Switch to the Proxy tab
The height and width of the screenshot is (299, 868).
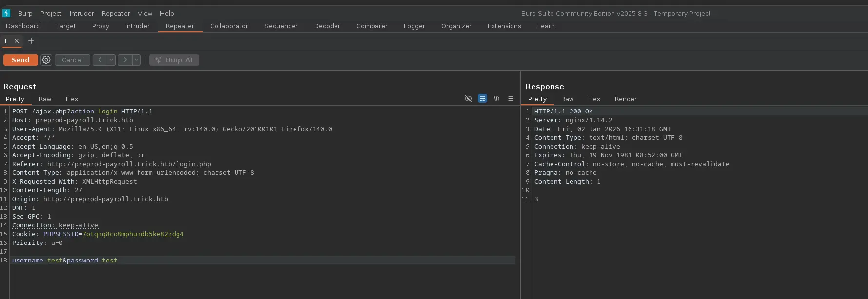pyautogui.click(x=100, y=26)
